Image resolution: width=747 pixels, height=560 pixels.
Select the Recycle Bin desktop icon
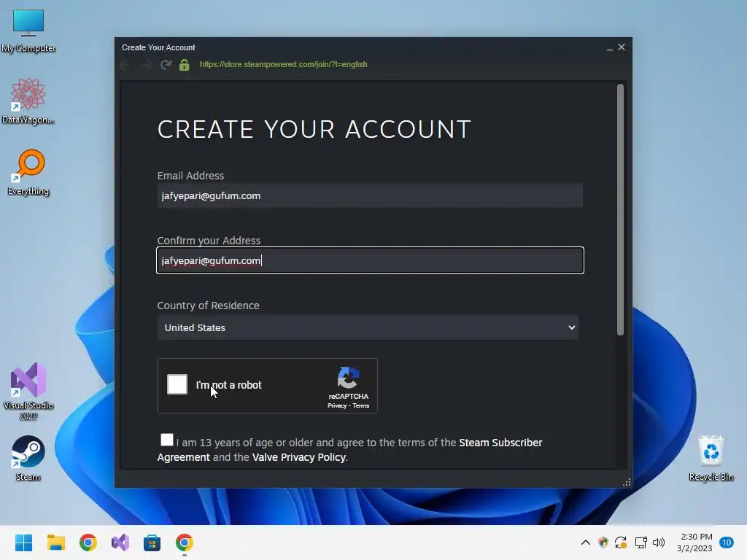pyautogui.click(x=711, y=458)
